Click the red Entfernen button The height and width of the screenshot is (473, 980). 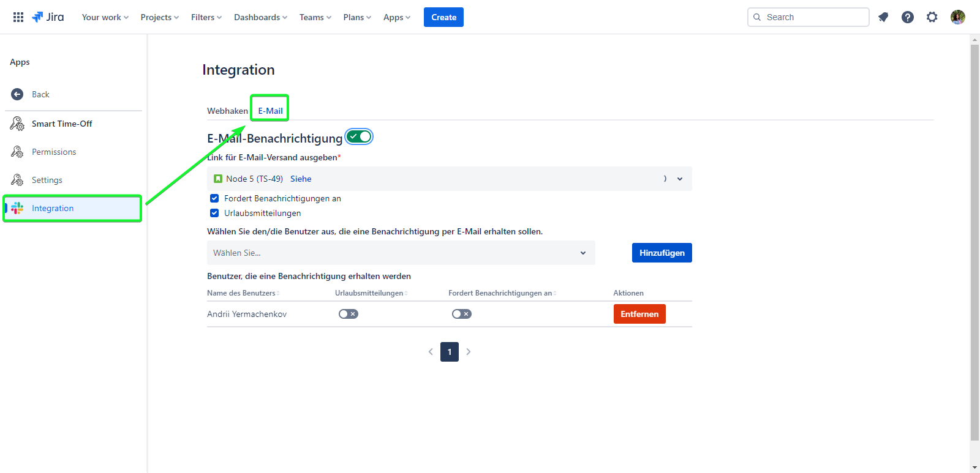coord(639,314)
